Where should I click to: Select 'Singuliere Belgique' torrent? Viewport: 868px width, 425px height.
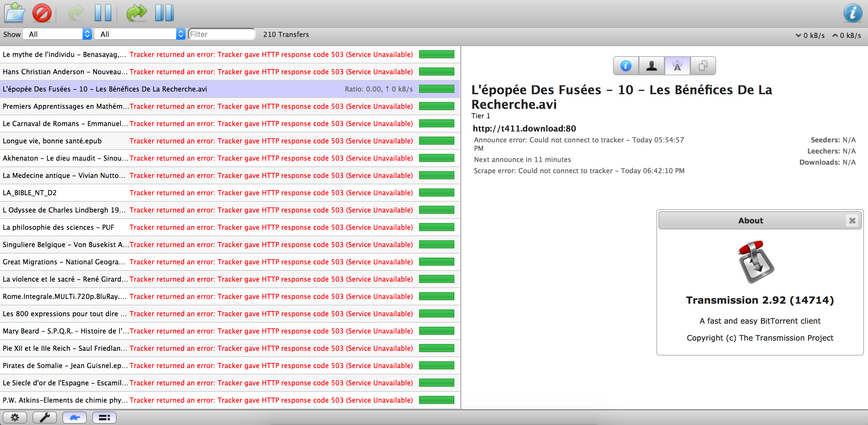(x=230, y=245)
